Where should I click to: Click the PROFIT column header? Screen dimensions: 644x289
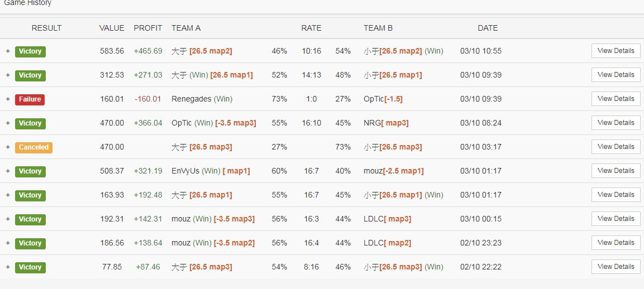[148, 28]
